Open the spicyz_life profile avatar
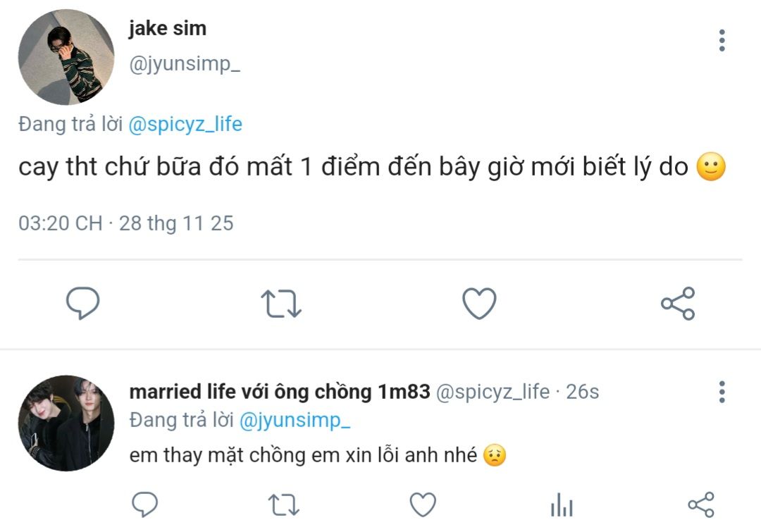The width and height of the screenshot is (761, 532). pos(66,423)
